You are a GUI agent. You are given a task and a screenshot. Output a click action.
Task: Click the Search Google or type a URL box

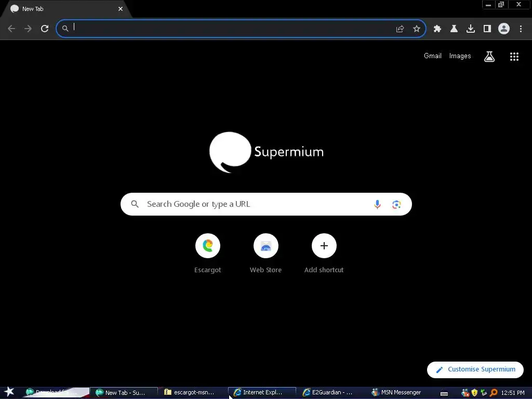[x=266, y=204]
